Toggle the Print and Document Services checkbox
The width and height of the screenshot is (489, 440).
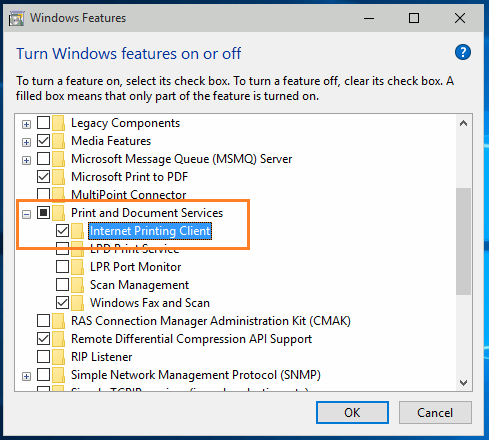[43, 212]
